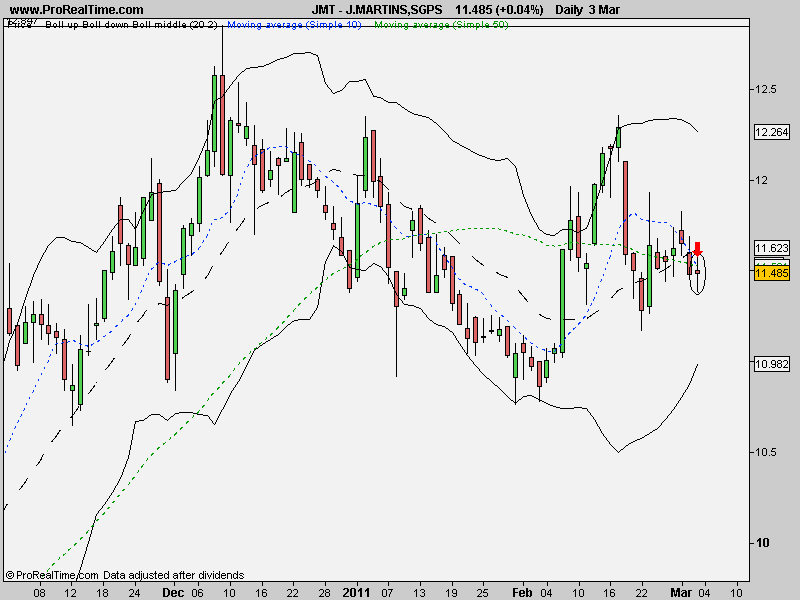This screenshot has width=800, height=600.
Task: Select the Boll up Boll down Boll middle legend
Action: coord(131,24)
